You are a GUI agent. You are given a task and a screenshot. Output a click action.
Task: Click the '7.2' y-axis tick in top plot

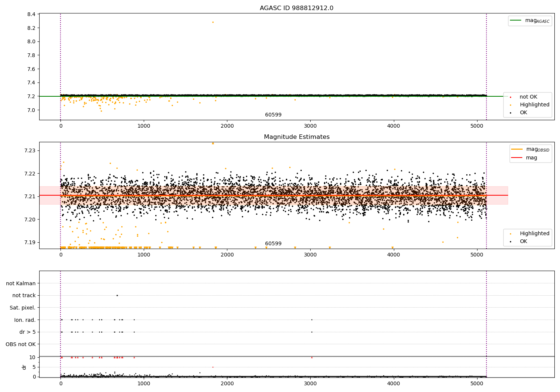pos(31,96)
